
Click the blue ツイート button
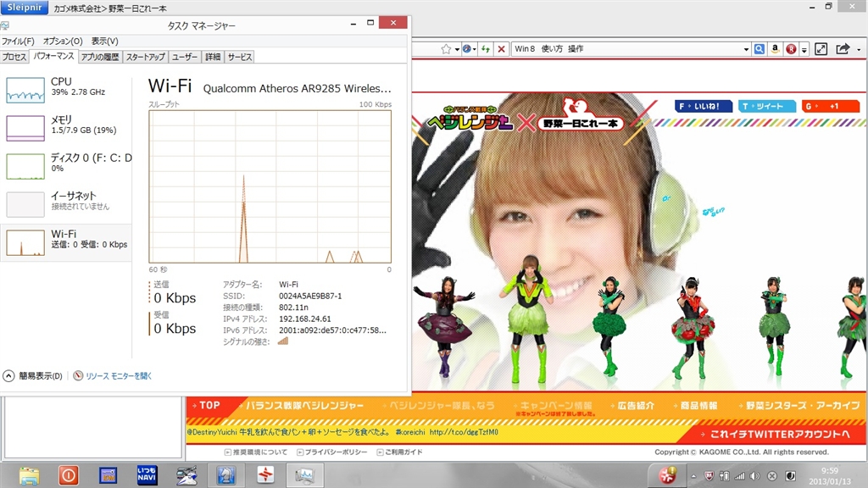(767, 106)
